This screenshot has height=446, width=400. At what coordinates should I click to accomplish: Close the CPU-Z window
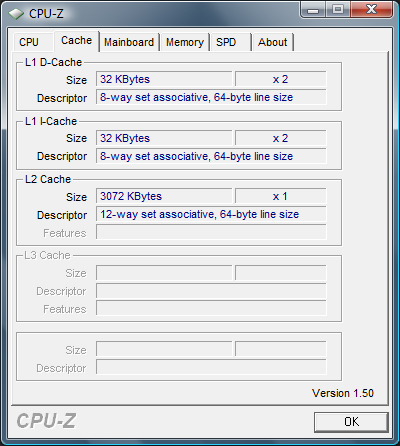(371, 9)
